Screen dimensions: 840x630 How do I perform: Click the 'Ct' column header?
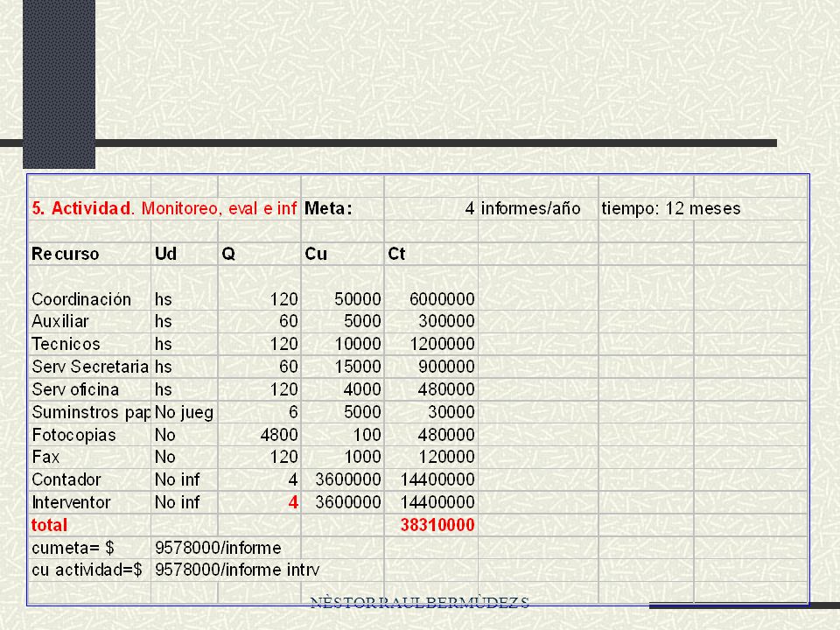pos(396,254)
